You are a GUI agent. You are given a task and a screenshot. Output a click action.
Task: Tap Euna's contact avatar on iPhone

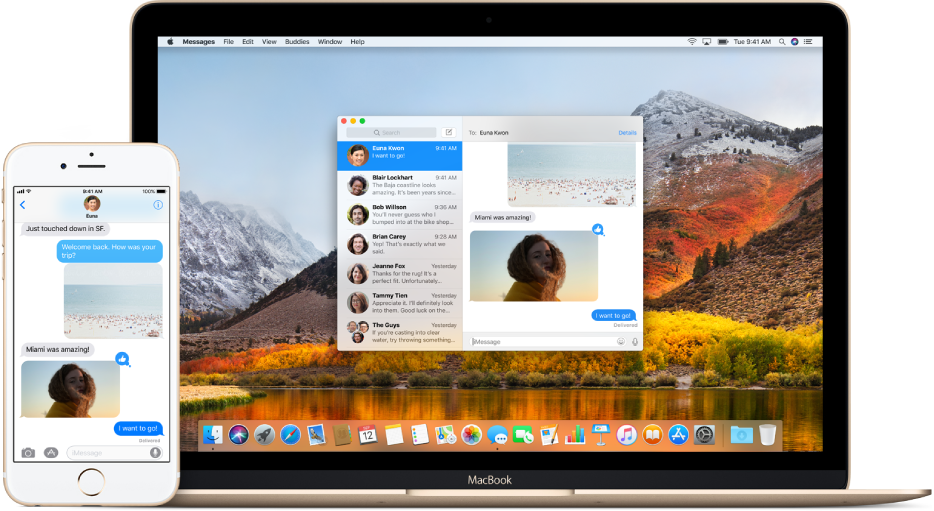point(92,204)
